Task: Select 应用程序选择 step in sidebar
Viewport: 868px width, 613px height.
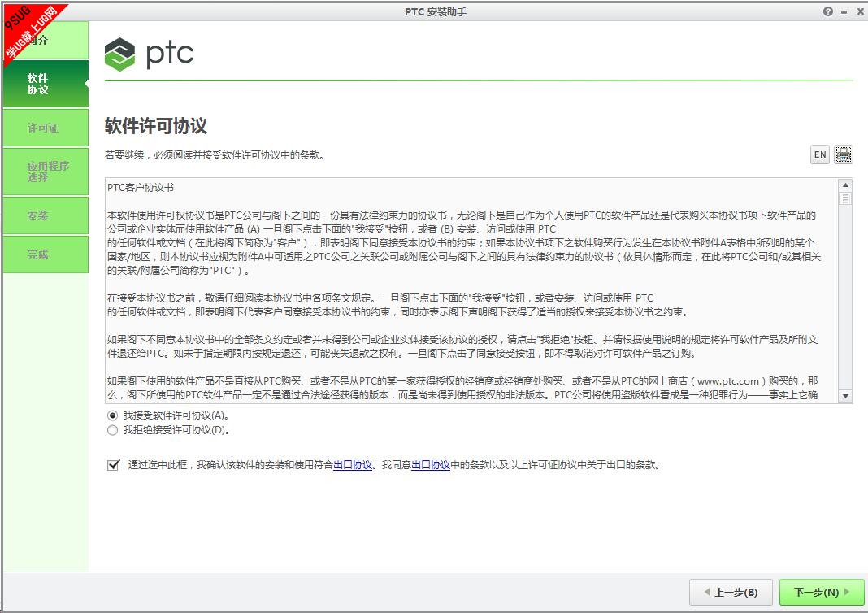Action: [46, 172]
